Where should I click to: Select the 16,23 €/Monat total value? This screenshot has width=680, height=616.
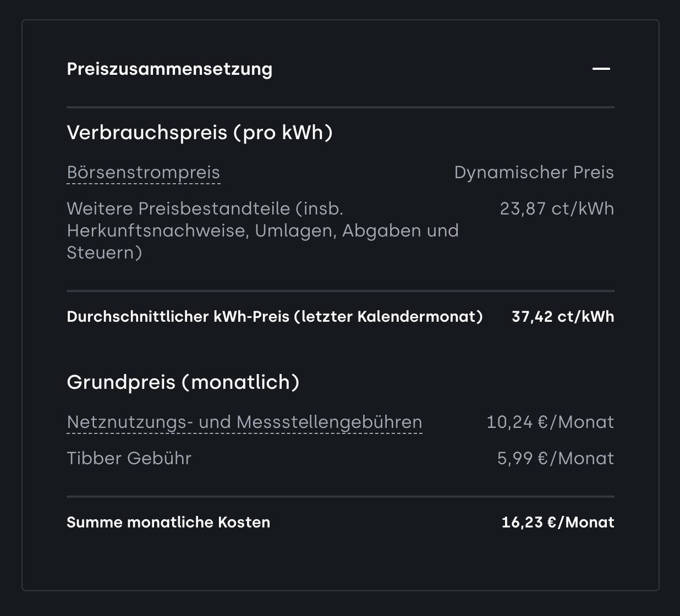click(x=557, y=522)
